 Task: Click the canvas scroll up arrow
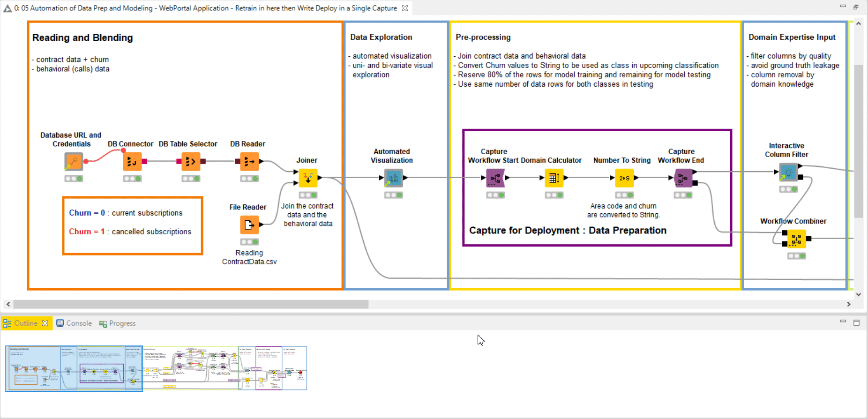[858, 23]
